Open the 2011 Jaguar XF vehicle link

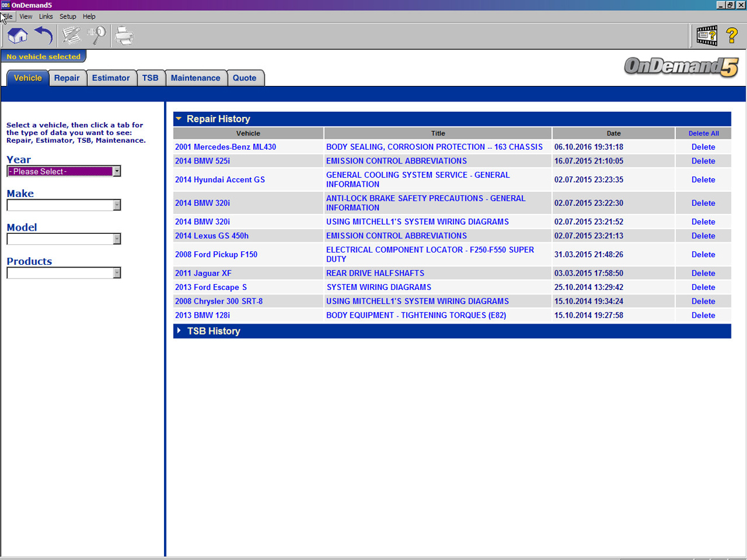click(x=203, y=273)
